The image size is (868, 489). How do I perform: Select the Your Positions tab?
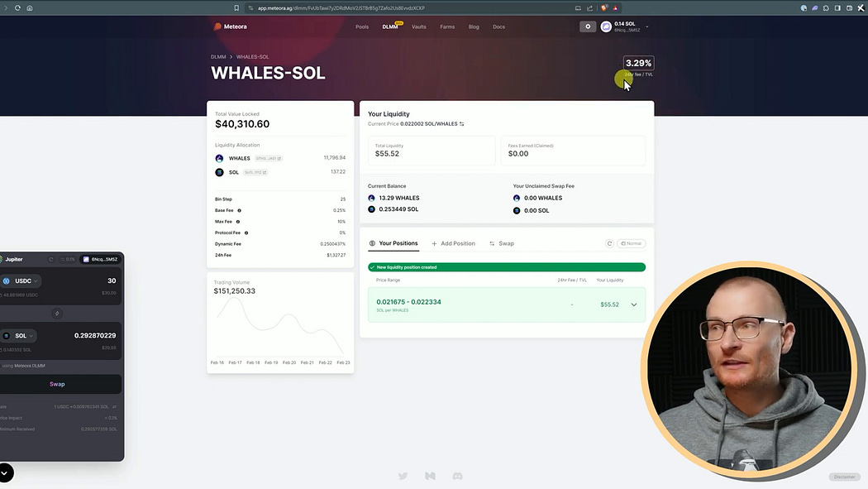[x=393, y=243]
